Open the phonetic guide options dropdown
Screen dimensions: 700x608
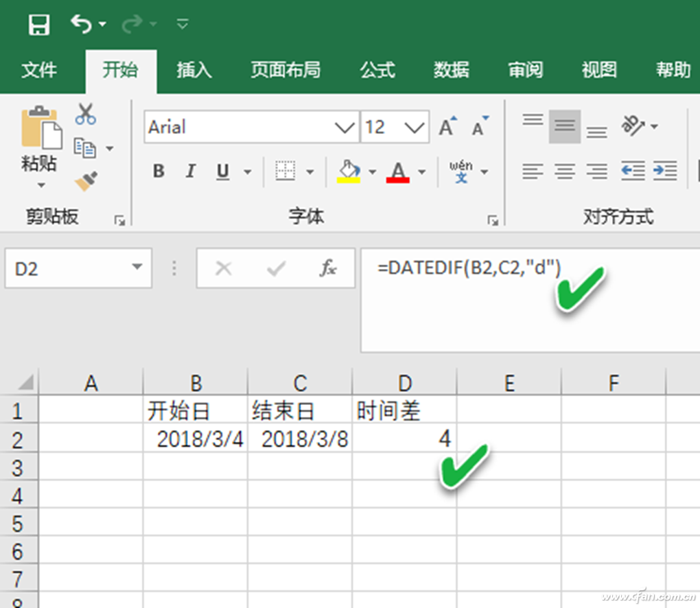(485, 172)
